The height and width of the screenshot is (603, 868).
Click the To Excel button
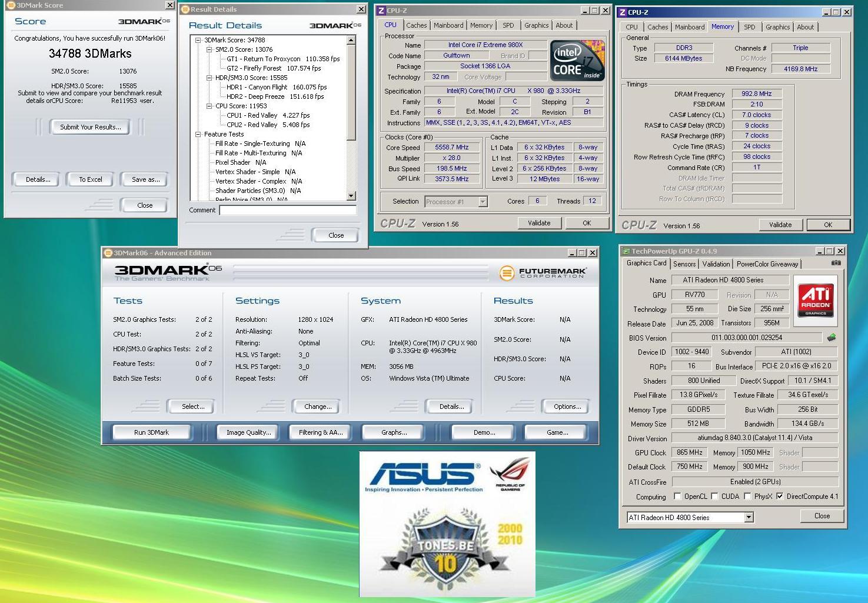coord(91,179)
